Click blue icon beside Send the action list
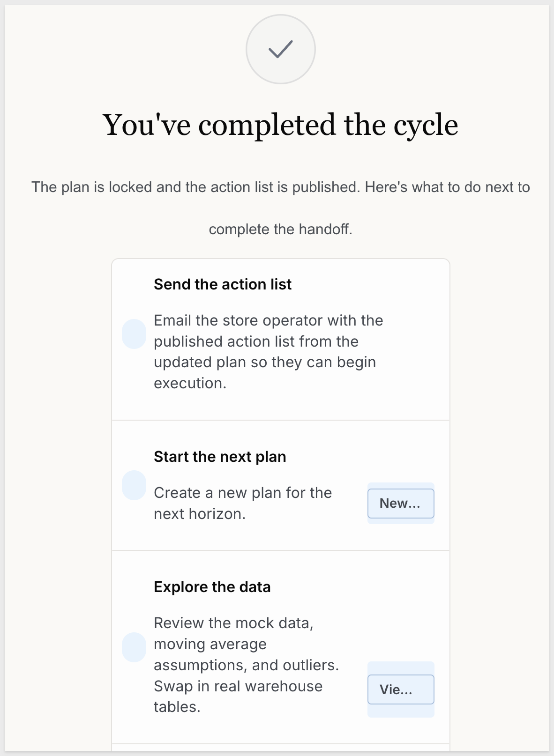 [x=134, y=334]
